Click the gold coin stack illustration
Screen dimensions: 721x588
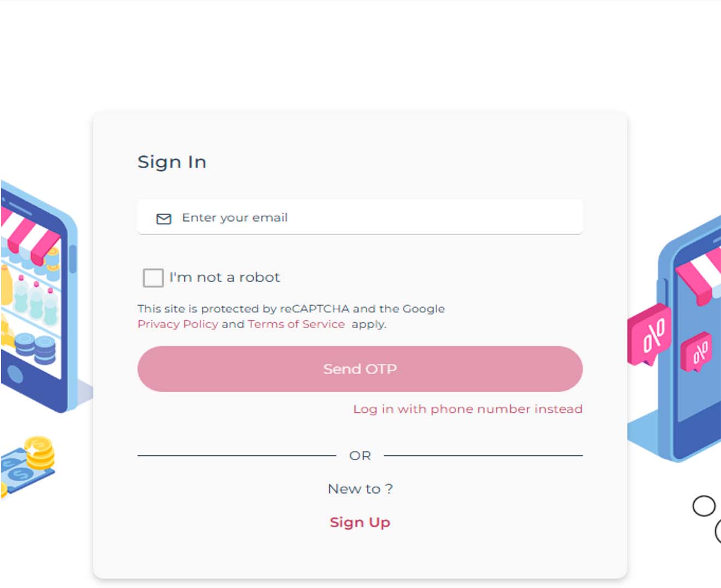pyautogui.click(x=40, y=454)
